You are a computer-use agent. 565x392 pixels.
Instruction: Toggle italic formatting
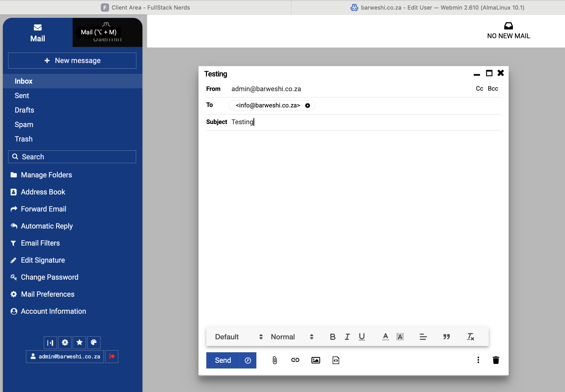[347, 337]
